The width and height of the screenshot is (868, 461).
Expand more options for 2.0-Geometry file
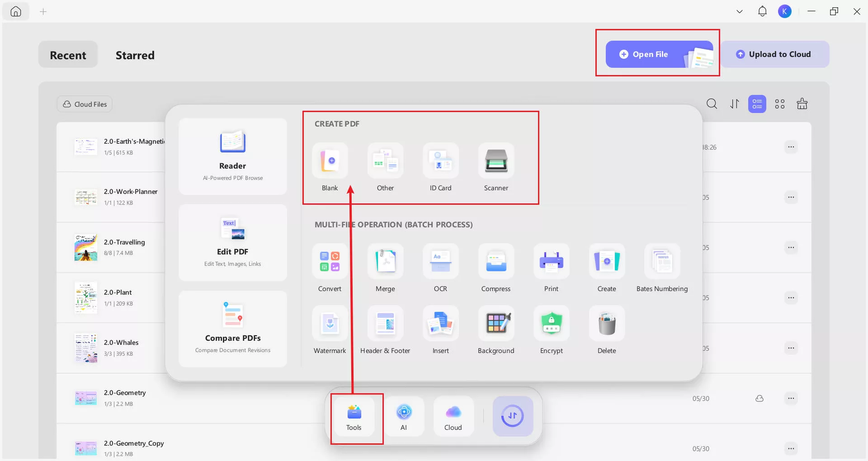[791, 398]
